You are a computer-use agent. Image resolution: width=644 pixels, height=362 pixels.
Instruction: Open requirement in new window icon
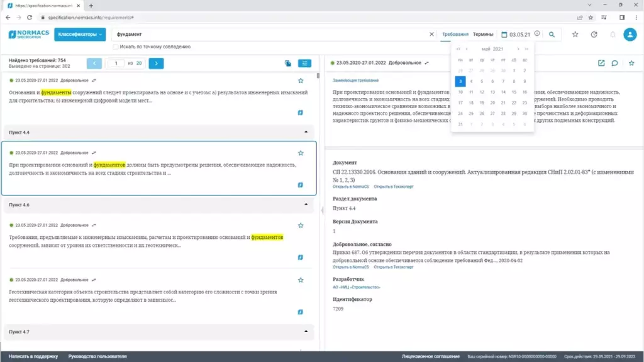click(x=601, y=63)
